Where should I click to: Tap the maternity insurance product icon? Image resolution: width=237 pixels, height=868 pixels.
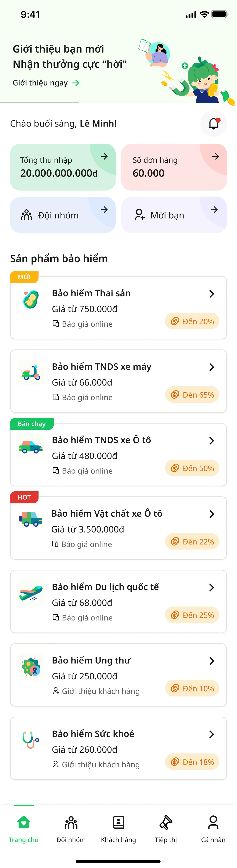point(31,299)
